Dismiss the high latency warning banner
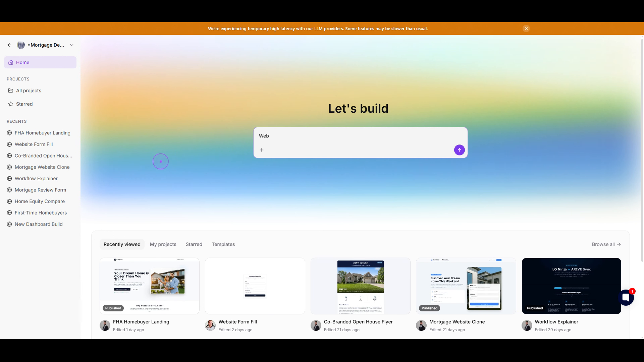The image size is (644, 362). click(x=526, y=28)
